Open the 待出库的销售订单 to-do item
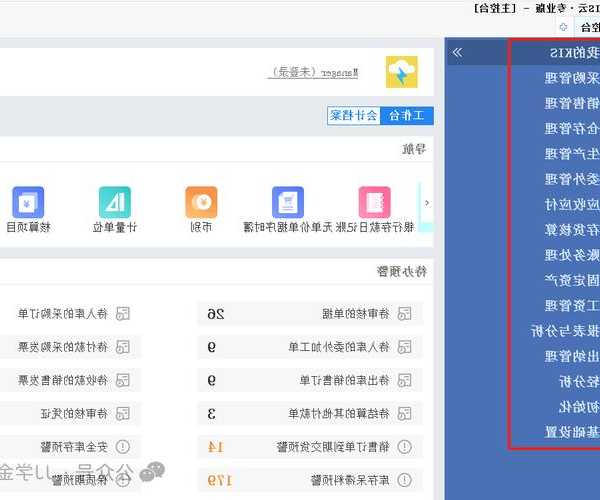 340,380
